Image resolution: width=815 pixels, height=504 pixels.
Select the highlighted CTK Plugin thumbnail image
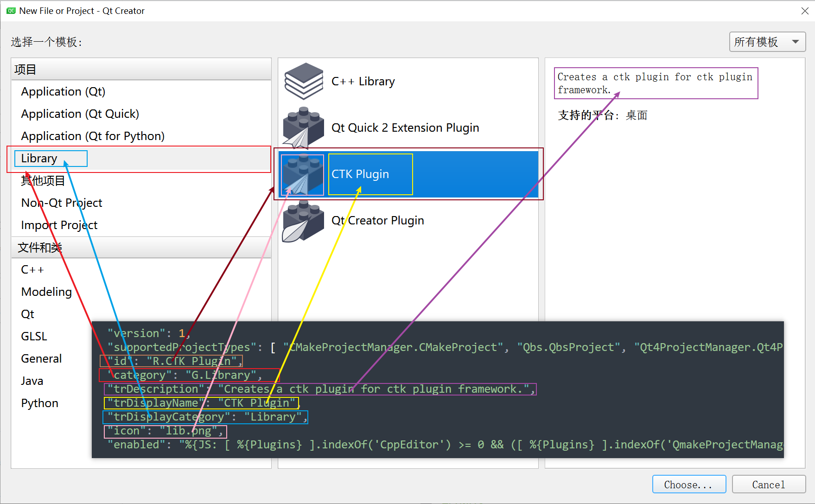click(303, 174)
